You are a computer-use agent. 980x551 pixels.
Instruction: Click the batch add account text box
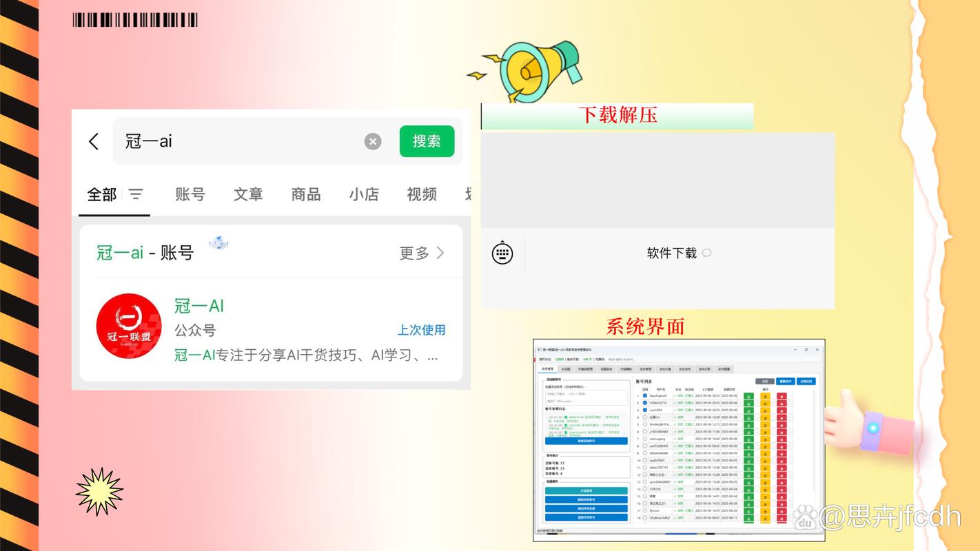(x=586, y=397)
